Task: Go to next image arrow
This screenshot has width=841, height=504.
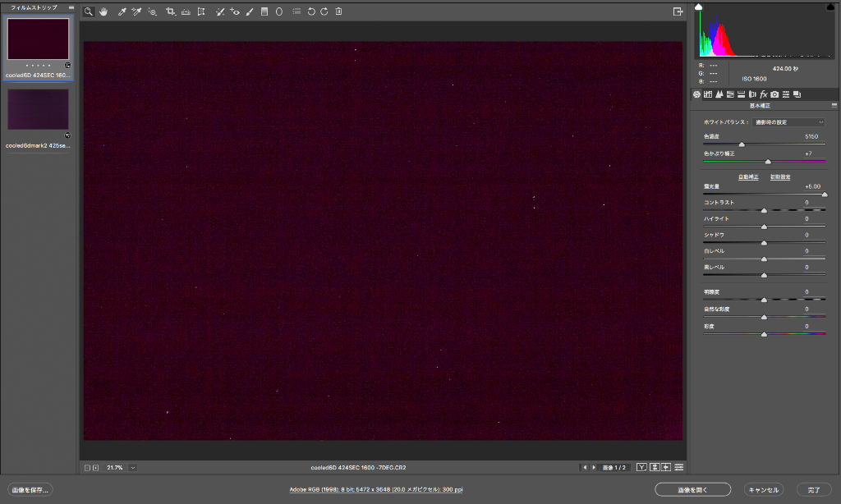Action: pos(594,468)
